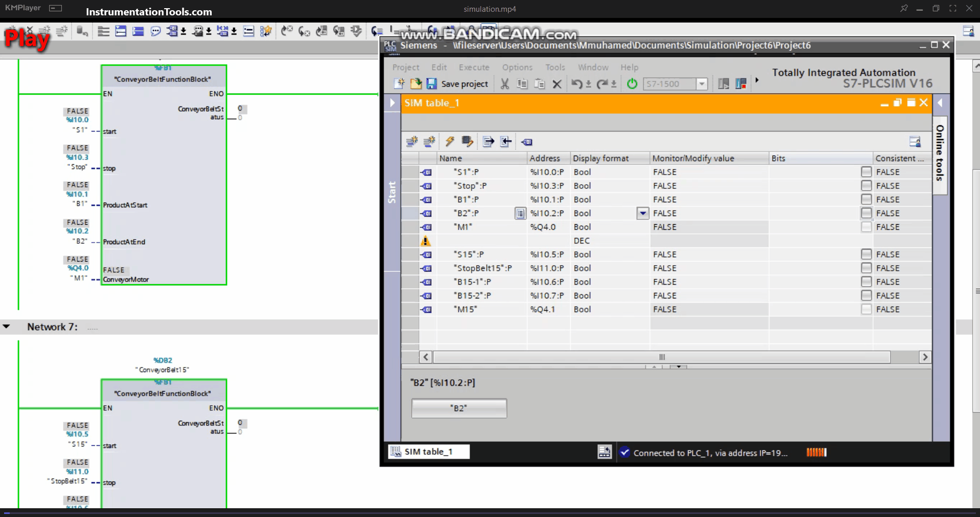Click the Start vertical side tab
The image size is (980, 517).
click(x=392, y=192)
